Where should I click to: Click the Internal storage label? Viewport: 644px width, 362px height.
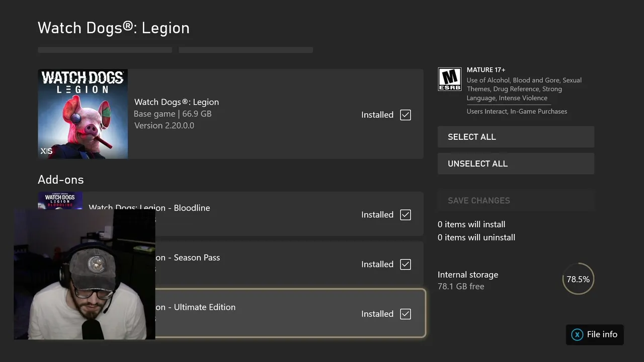[468, 275]
